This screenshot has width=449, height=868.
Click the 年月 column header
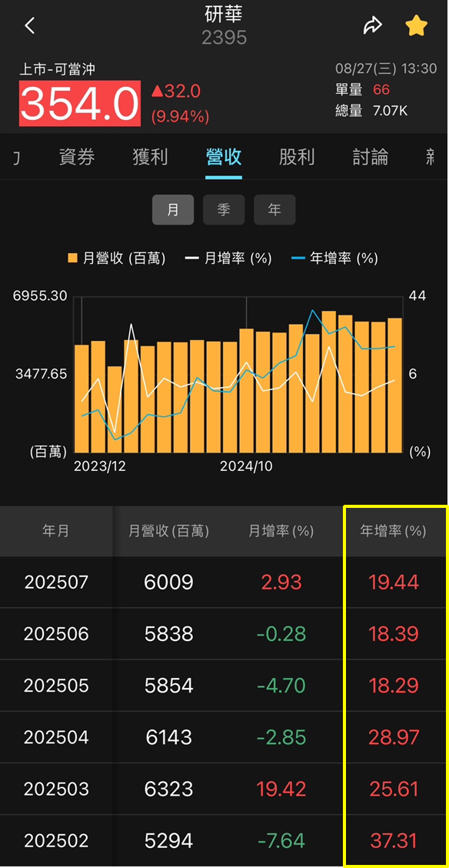click(56, 532)
